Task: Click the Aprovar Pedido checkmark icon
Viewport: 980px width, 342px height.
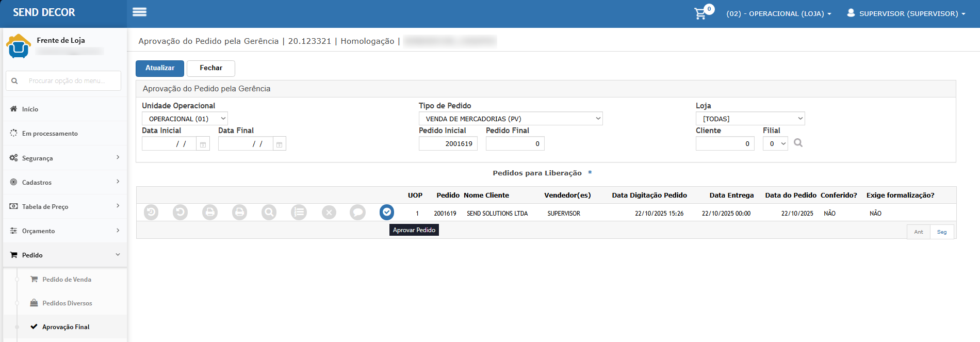Action: tap(387, 212)
